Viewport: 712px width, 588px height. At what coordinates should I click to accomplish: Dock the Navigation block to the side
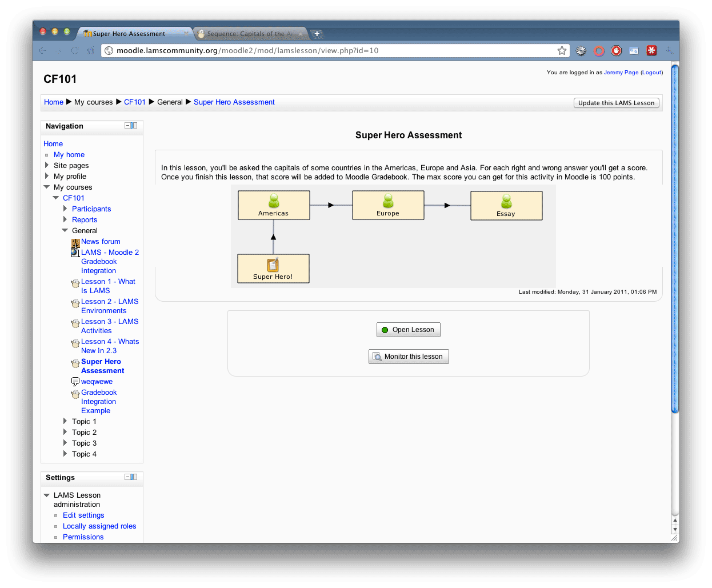pos(134,126)
